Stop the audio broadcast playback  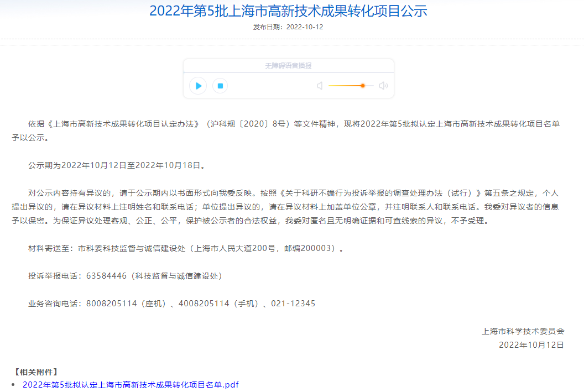click(x=220, y=86)
